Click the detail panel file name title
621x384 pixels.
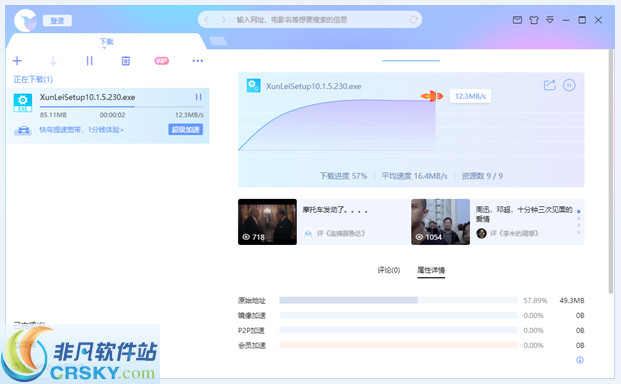pos(314,86)
